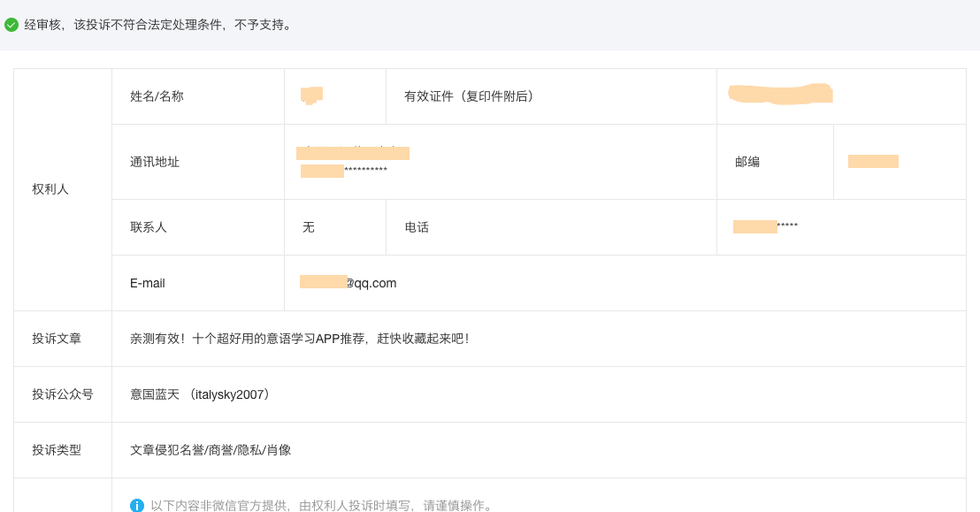Click the @qq.com email address
This screenshot has height=512, width=980.
[348, 283]
